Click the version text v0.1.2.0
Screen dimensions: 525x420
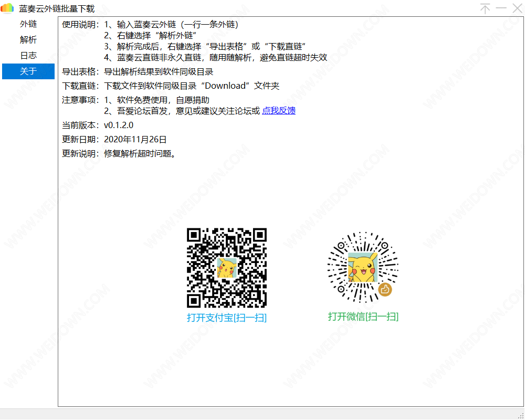coord(119,125)
